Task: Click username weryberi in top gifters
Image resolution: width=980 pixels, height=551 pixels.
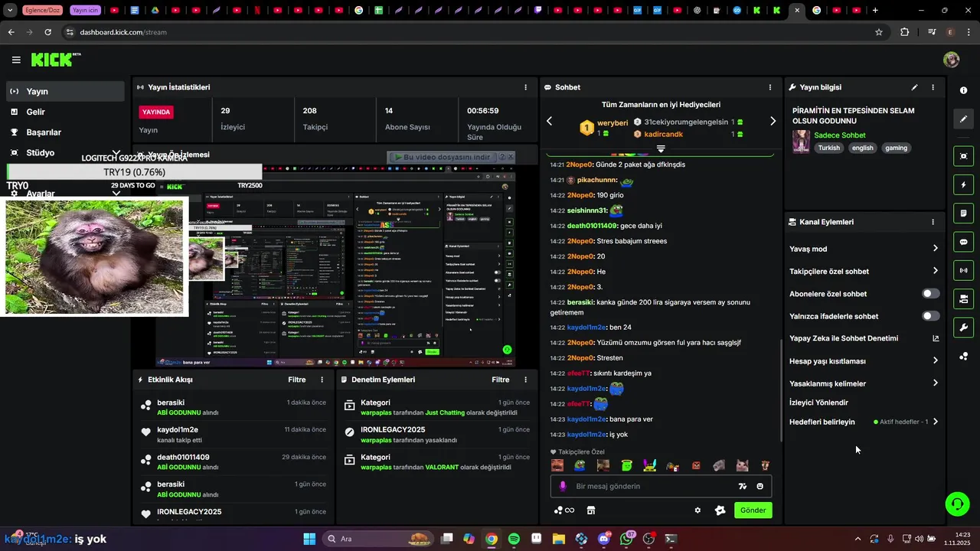Action: pos(612,122)
